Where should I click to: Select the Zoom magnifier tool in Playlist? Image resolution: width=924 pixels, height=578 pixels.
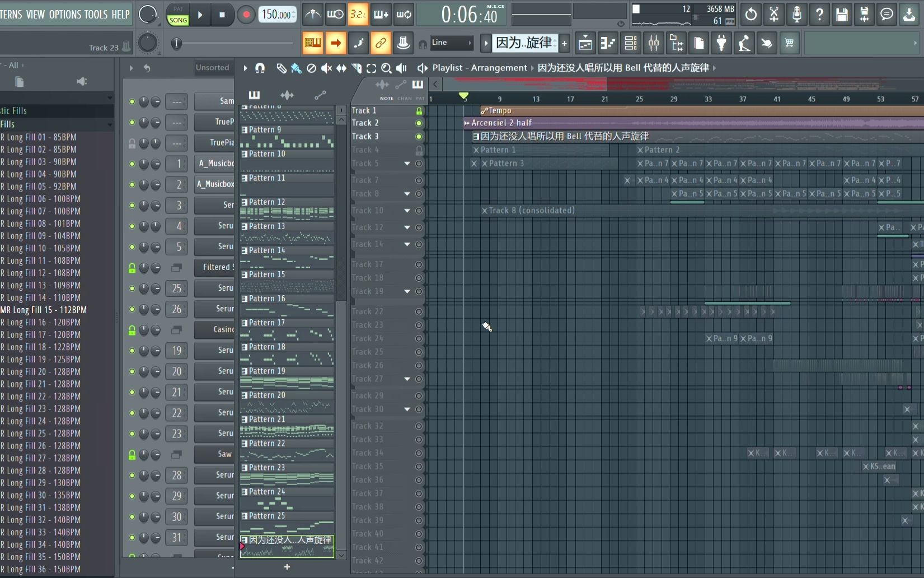pos(386,68)
